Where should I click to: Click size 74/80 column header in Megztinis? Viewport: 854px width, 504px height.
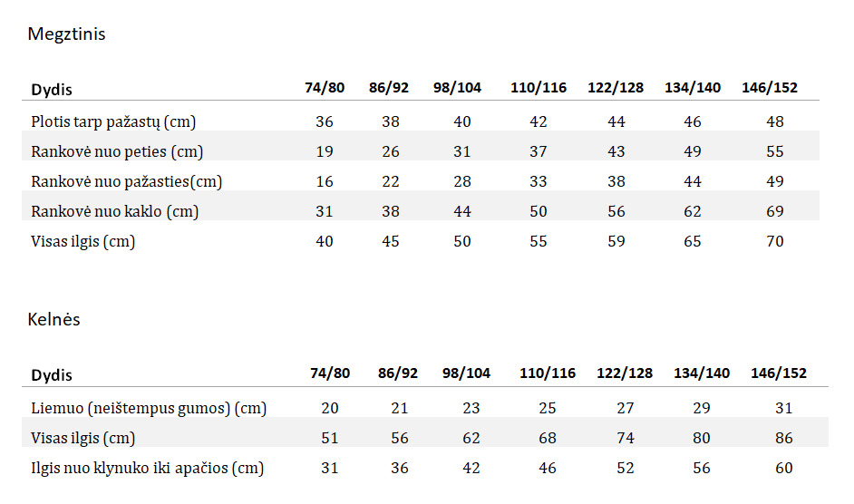[325, 88]
